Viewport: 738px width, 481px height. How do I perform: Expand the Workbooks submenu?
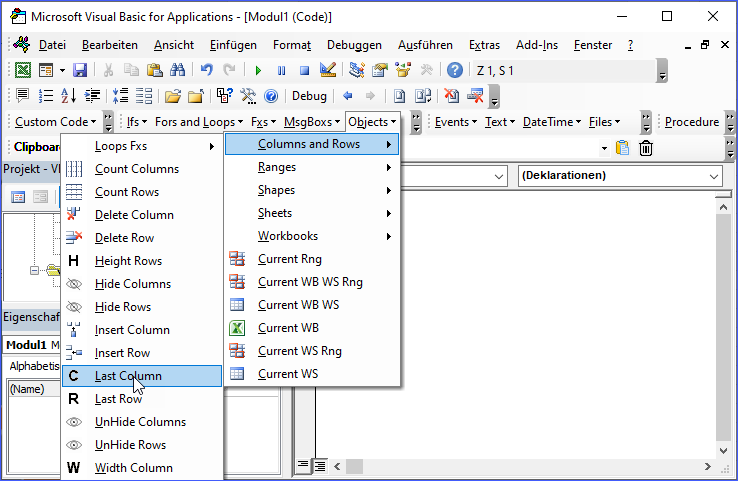[x=312, y=236]
